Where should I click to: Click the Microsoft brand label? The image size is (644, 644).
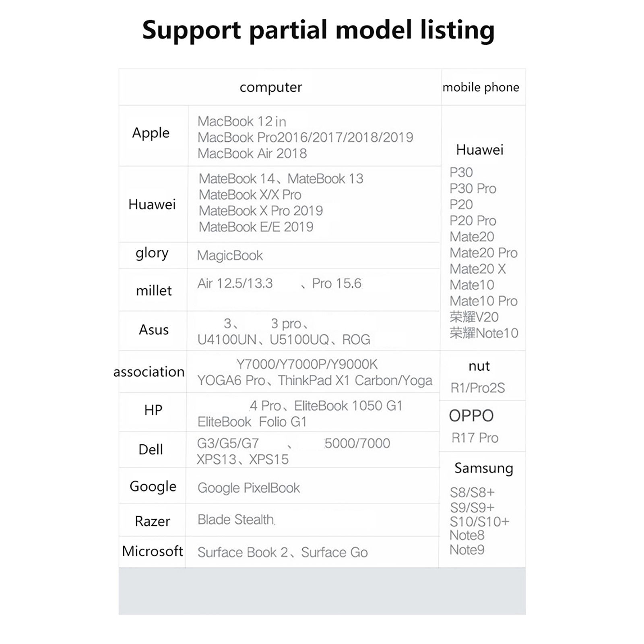click(x=152, y=551)
